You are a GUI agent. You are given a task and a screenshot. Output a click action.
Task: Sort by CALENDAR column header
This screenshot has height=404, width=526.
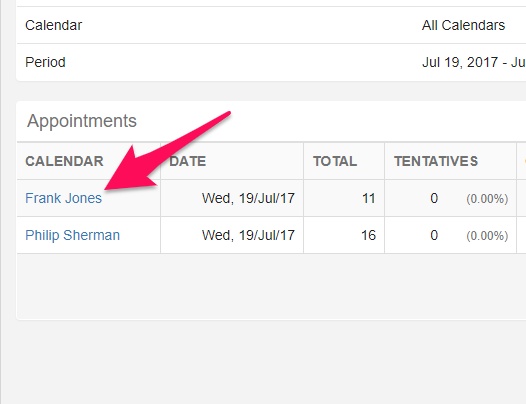click(x=64, y=161)
